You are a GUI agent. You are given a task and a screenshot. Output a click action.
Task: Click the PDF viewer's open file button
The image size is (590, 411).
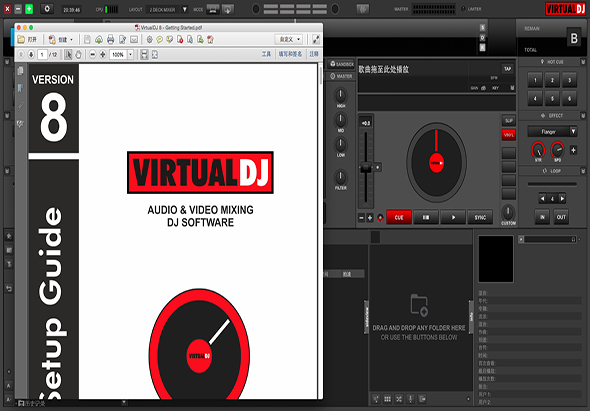(x=27, y=40)
